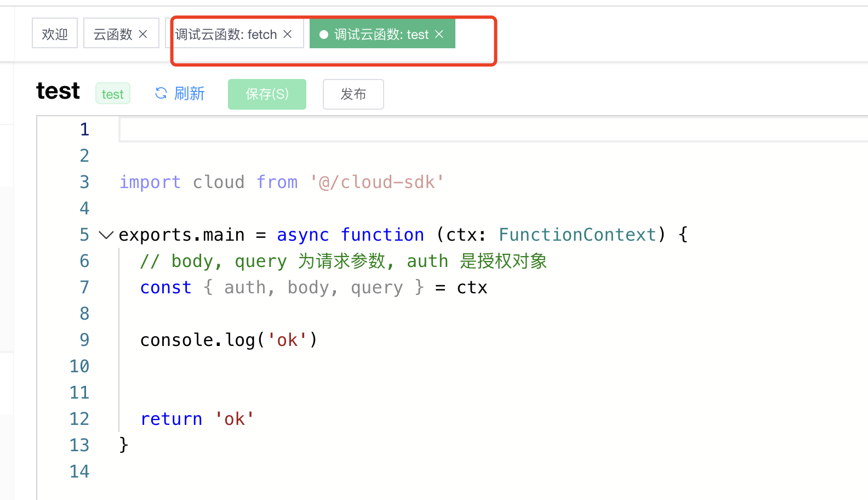
Task: Switch to the 云函数 tab
Action: tap(113, 34)
